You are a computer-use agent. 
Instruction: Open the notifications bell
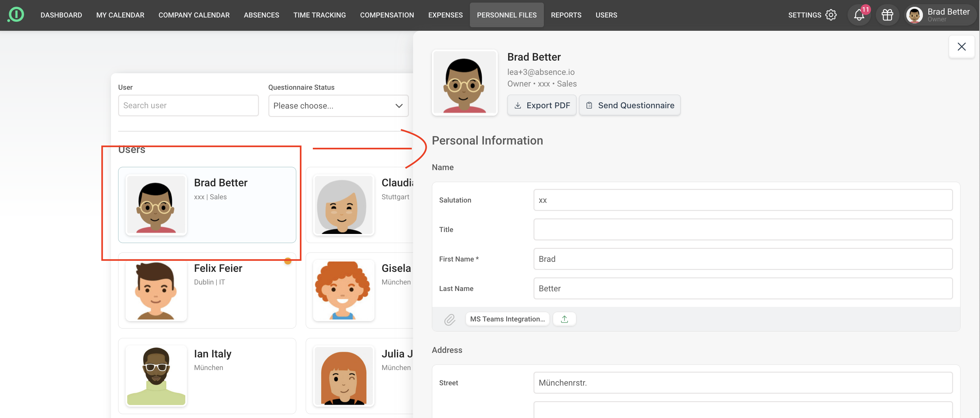(x=859, y=15)
